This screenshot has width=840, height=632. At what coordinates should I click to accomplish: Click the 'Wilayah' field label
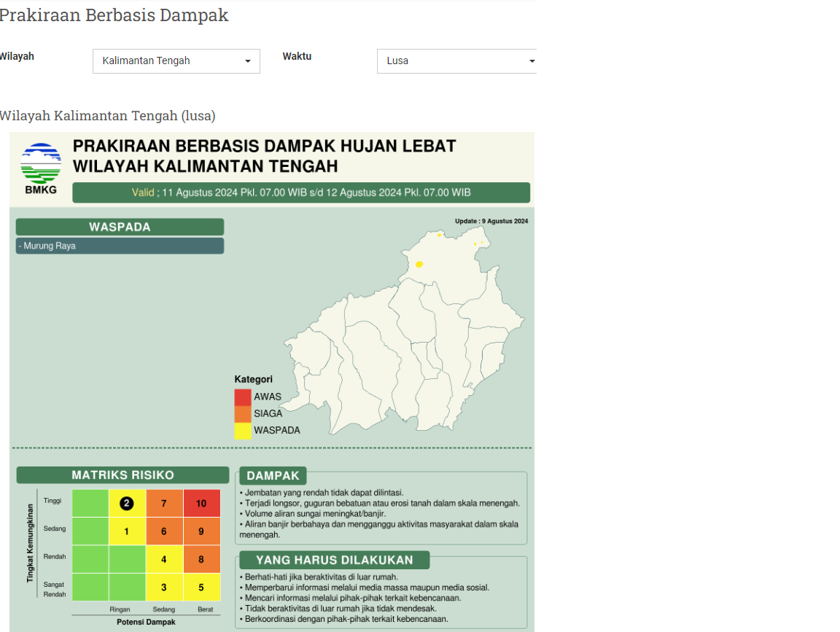pos(17,56)
